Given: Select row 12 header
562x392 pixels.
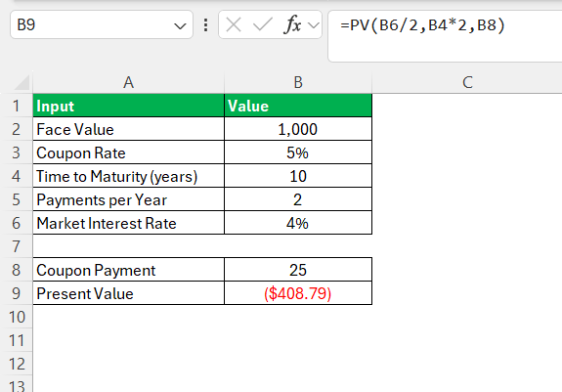Looking at the screenshot, I should (x=17, y=364).
